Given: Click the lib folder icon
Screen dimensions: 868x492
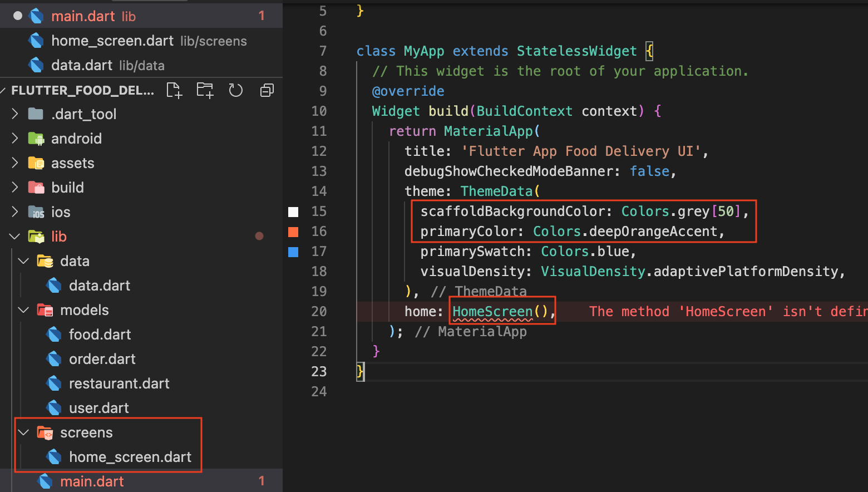Looking at the screenshot, I should click(x=36, y=237).
